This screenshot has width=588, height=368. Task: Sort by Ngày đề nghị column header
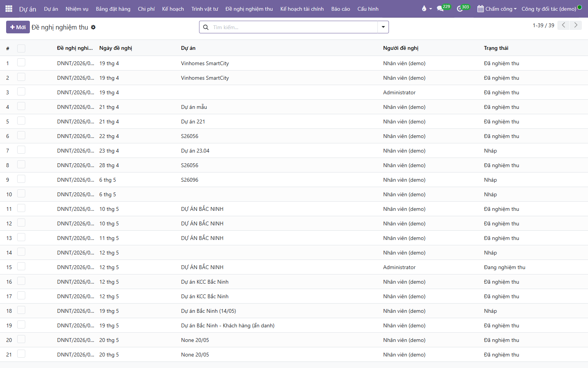point(116,48)
